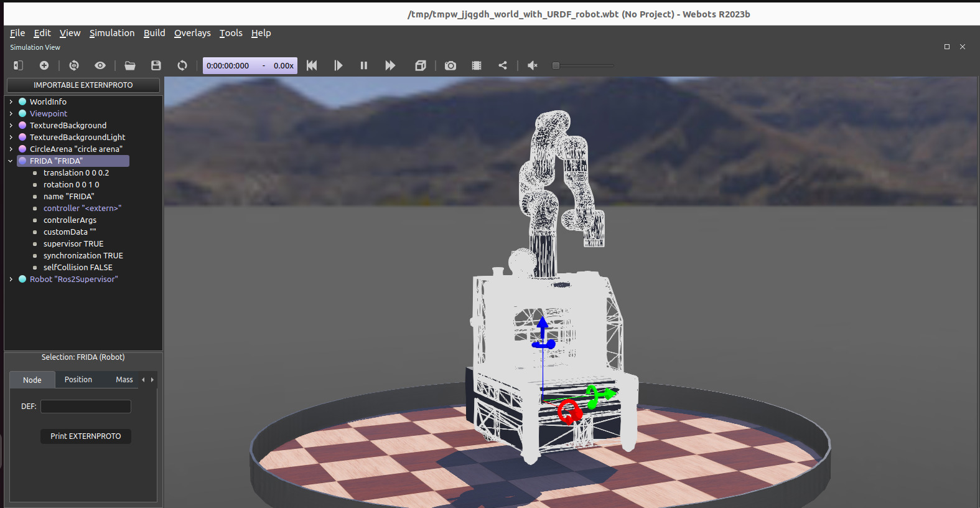Viewport: 980px width, 508px height.
Task: Click the Add new node plus icon
Action: coord(44,65)
